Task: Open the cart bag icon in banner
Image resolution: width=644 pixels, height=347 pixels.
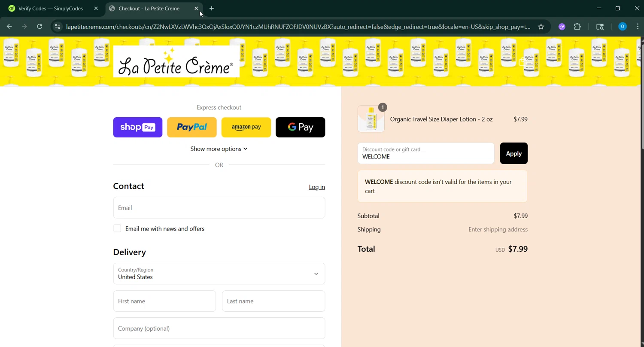Action: (x=522, y=62)
